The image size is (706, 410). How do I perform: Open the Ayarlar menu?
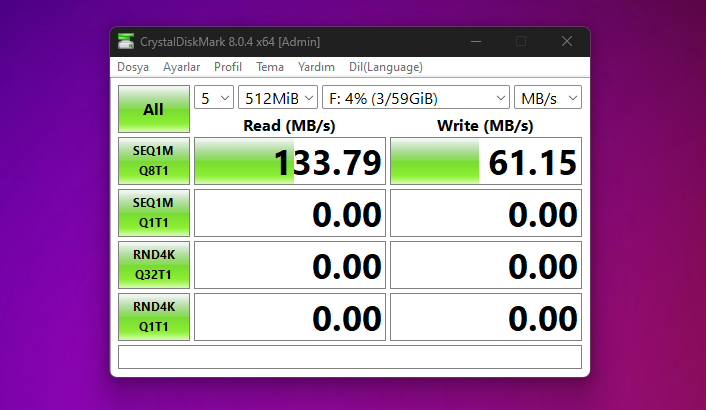click(x=181, y=67)
